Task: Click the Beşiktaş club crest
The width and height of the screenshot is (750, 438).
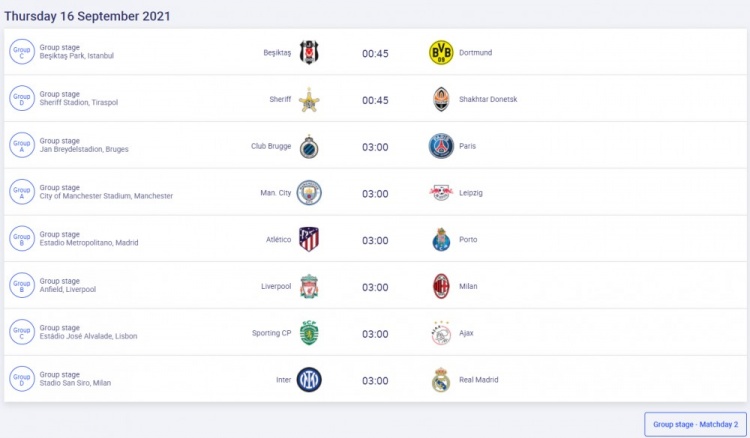Action: tap(309, 53)
